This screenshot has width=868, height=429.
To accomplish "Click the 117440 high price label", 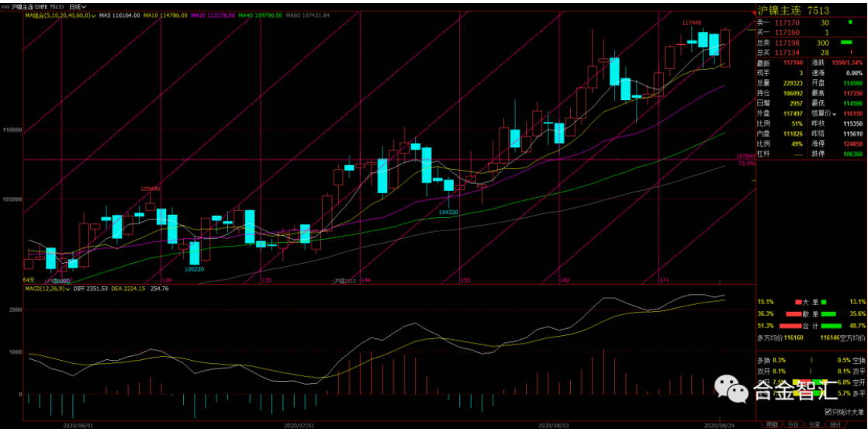I will coord(693,23).
